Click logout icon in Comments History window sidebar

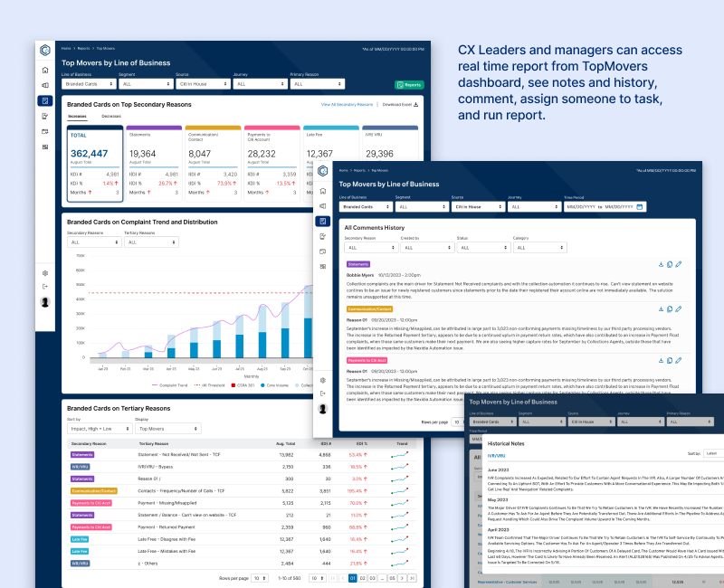tap(323, 394)
